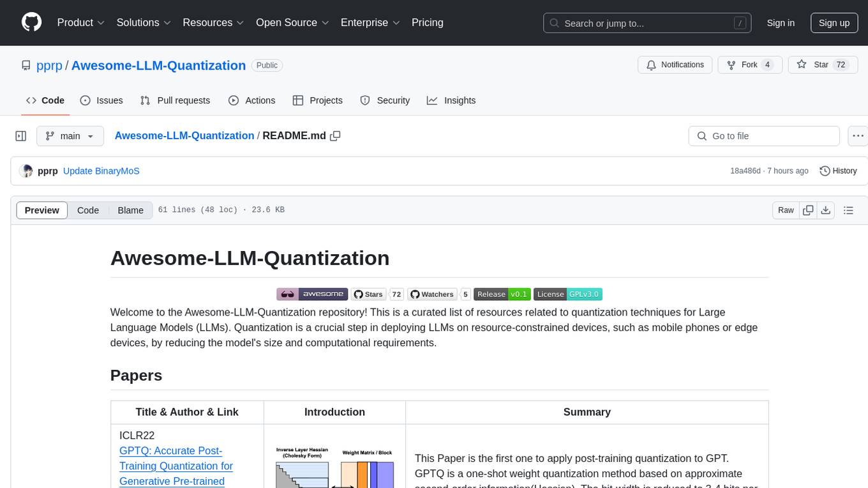Click the 7 hours ago timestamp

788,171
